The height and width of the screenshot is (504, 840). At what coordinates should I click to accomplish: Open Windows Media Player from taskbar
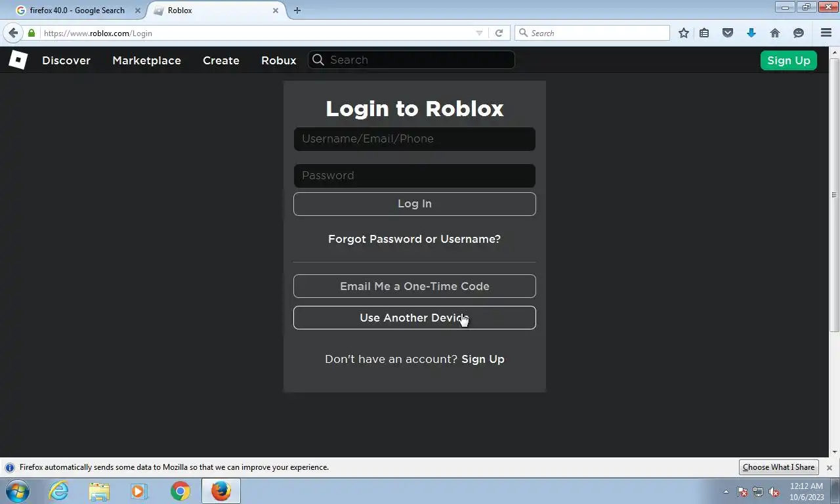pos(139,491)
